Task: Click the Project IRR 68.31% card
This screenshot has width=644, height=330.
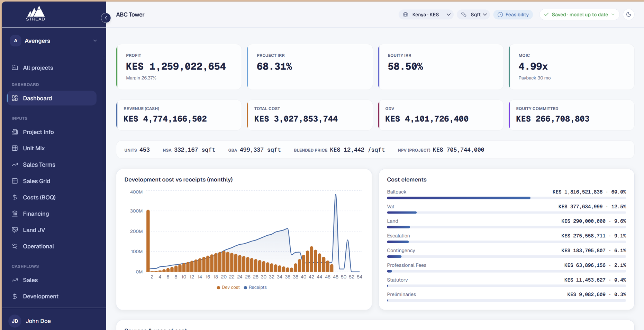Action: [310, 67]
